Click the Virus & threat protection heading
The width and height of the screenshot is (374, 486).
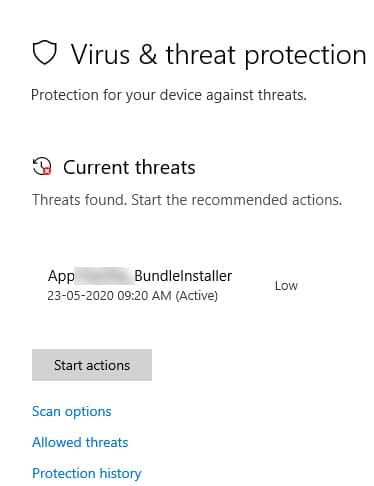tap(219, 55)
